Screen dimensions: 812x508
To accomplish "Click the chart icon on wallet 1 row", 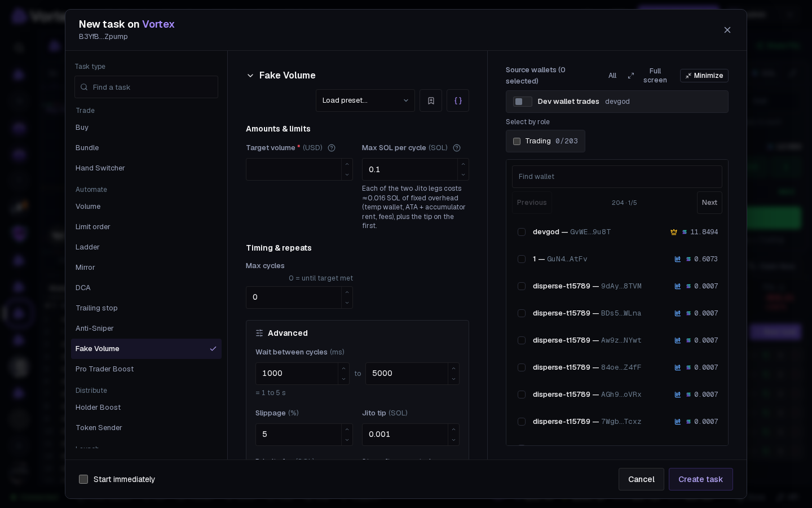I will [677, 259].
